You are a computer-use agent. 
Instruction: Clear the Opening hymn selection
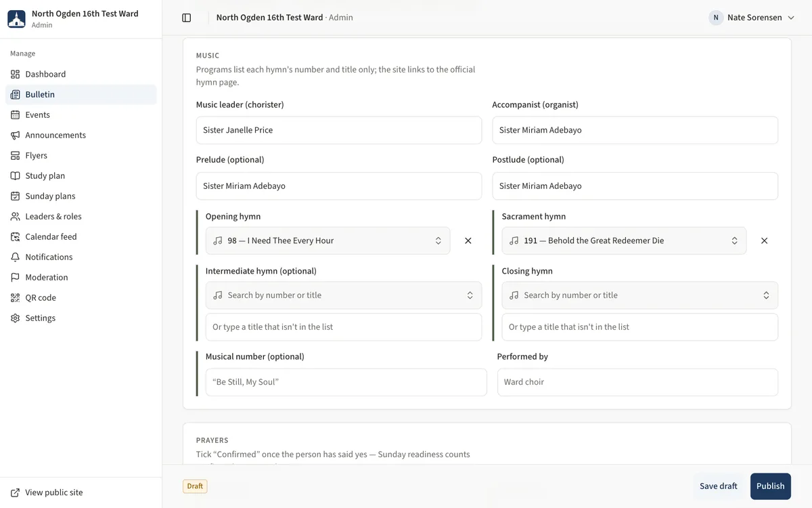click(468, 240)
